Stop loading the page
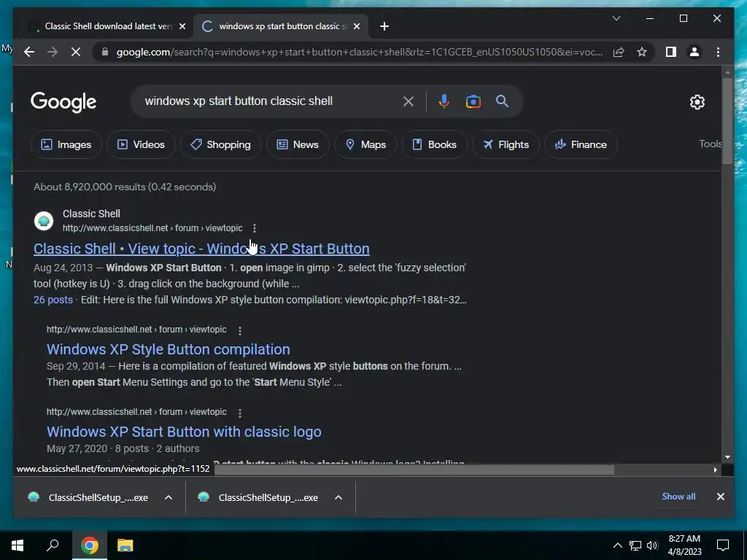The height and width of the screenshot is (560, 747). click(x=76, y=52)
